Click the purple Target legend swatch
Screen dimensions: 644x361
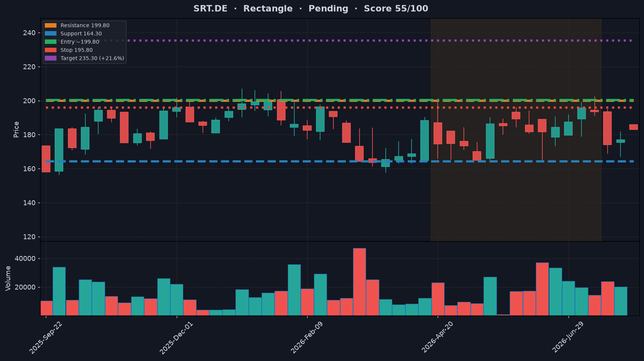pos(50,58)
